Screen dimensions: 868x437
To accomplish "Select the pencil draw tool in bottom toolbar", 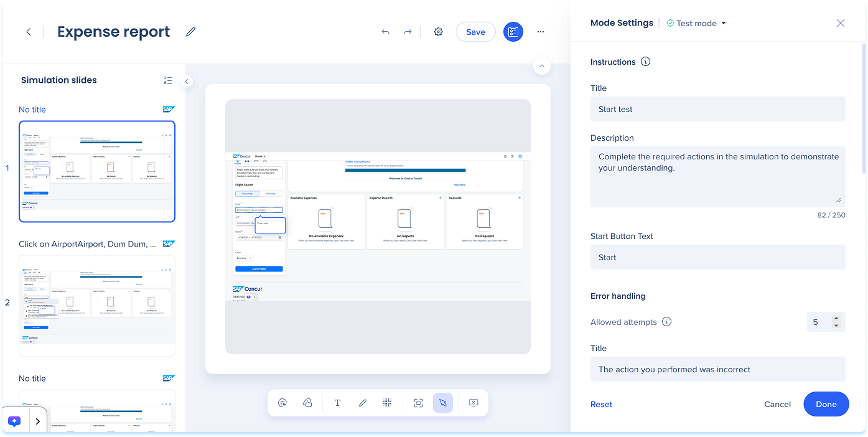I will [362, 403].
